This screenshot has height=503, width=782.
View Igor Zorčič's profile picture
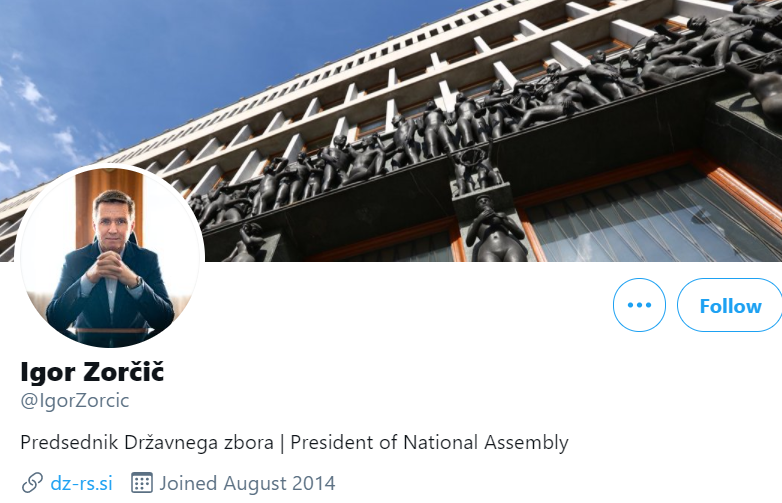tap(109, 256)
